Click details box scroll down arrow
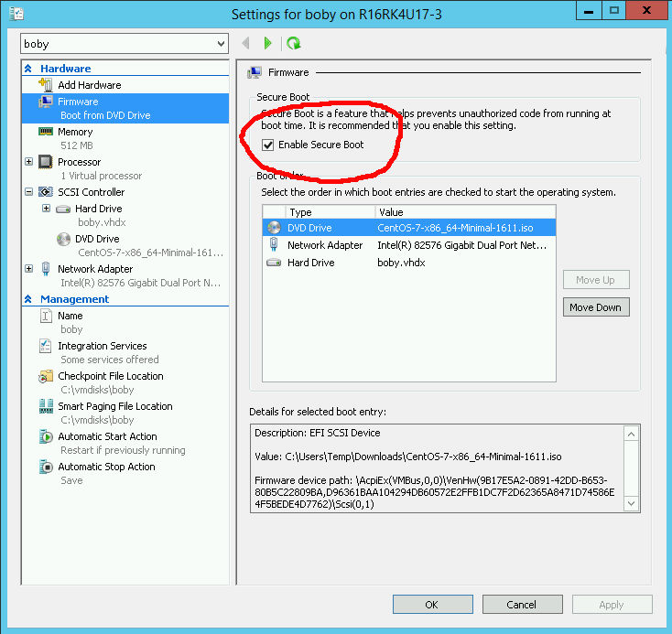 632,503
